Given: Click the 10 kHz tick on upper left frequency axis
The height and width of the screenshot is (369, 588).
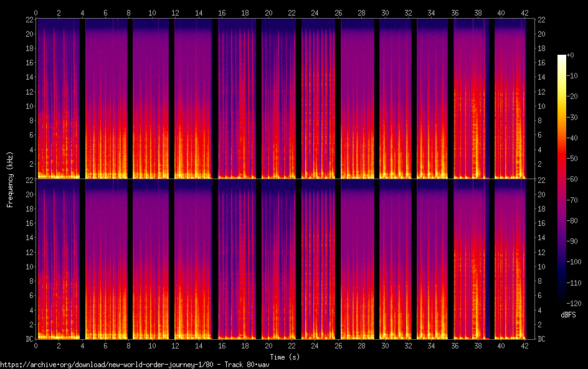Looking at the screenshot, I should [x=28, y=106].
